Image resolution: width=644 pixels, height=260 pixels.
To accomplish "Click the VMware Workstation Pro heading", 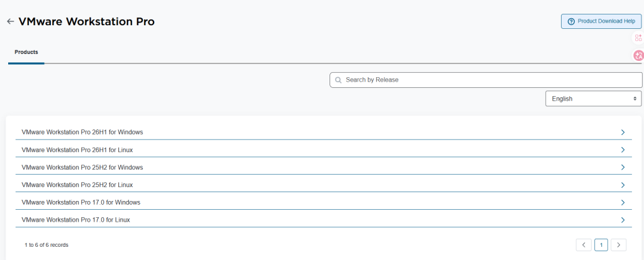I will click(x=87, y=22).
